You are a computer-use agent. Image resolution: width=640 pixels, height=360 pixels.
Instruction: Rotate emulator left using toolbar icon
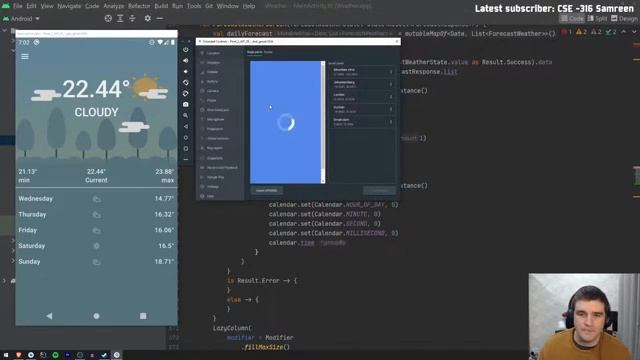click(186, 82)
